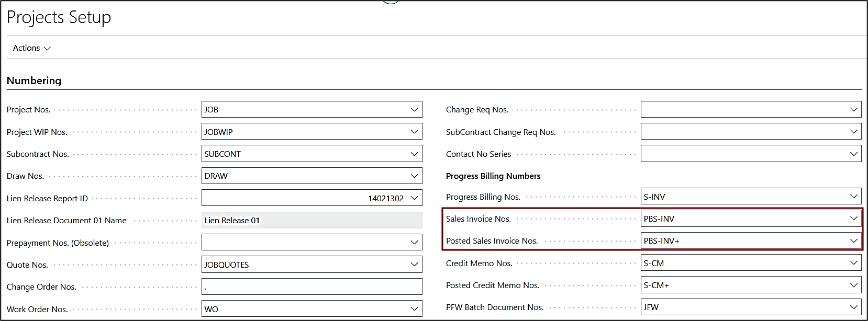
Task: Expand Prepayment Nos. (Obsolete) dropdown
Action: [x=414, y=243]
